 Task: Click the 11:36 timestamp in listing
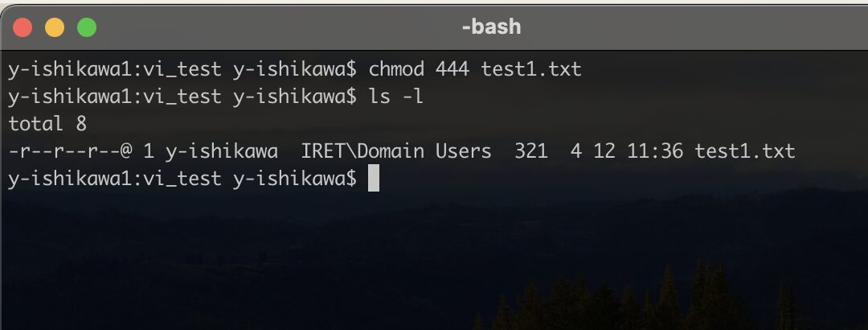click(655, 151)
